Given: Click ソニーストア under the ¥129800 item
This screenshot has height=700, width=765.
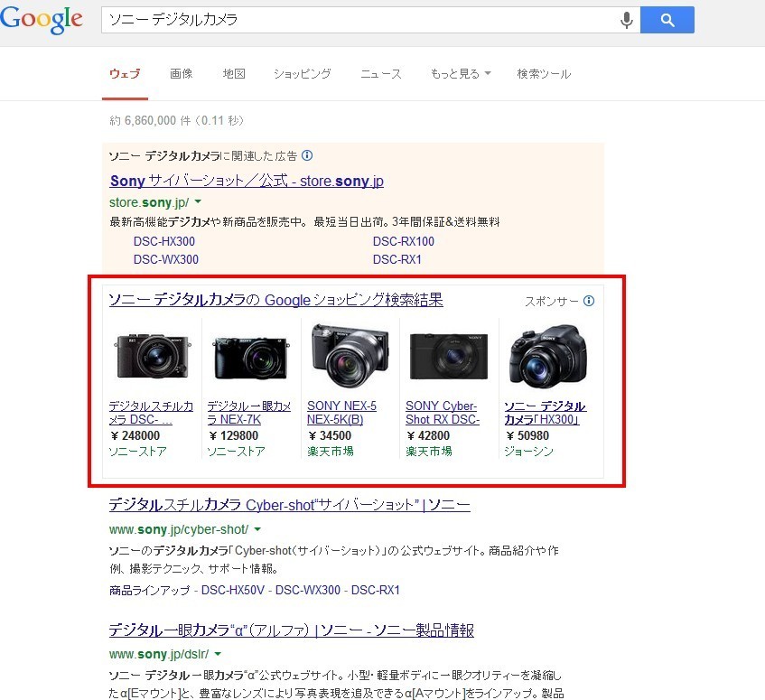Looking at the screenshot, I should (236, 452).
